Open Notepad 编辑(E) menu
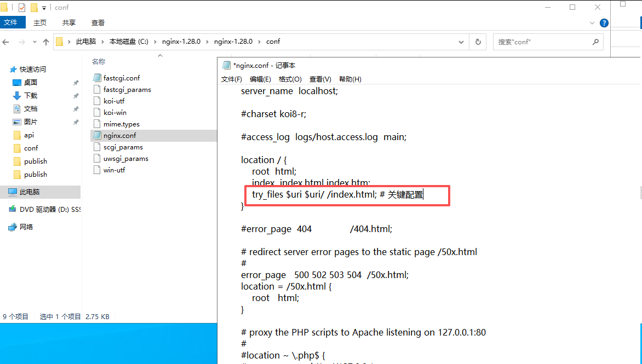642x364 pixels. click(x=260, y=79)
